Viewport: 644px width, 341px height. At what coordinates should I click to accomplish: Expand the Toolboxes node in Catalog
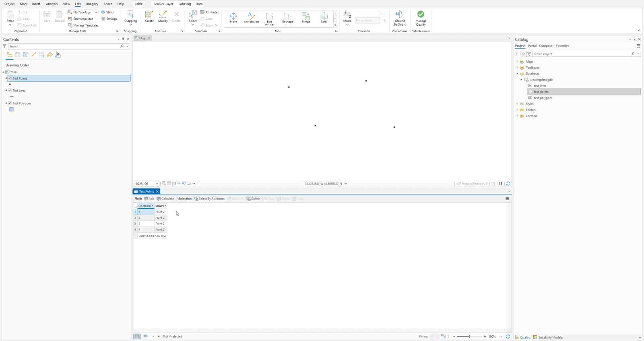coord(517,68)
